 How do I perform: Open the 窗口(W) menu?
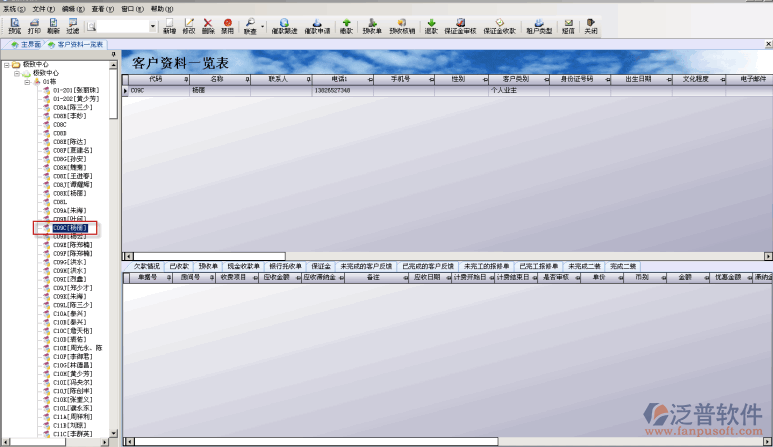(132, 9)
